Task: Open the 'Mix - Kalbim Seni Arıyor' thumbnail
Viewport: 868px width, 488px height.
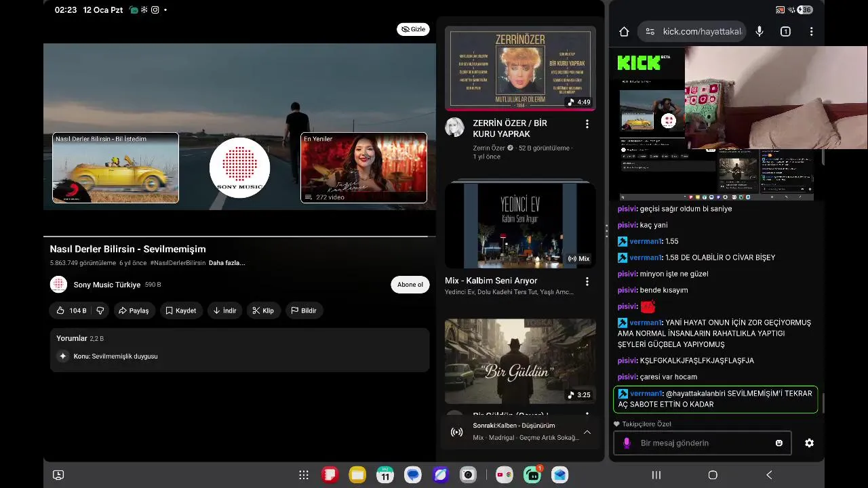Action: coord(520,224)
